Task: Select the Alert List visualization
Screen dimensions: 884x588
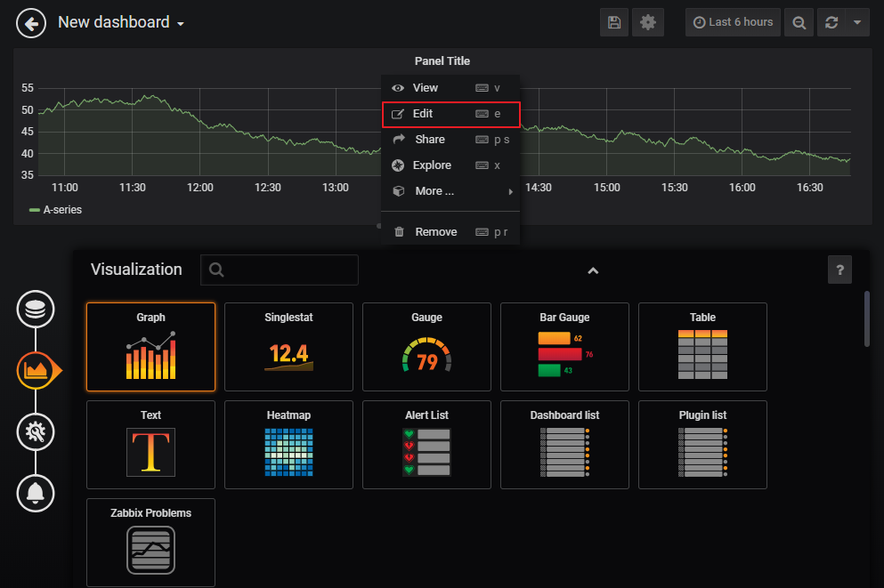Action: coord(426,445)
